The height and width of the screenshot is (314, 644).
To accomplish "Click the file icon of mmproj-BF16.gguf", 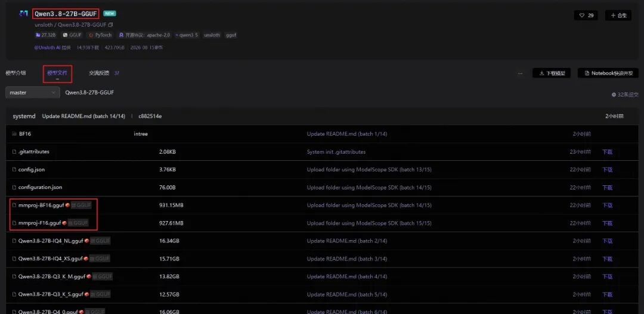I will click(14, 205).
